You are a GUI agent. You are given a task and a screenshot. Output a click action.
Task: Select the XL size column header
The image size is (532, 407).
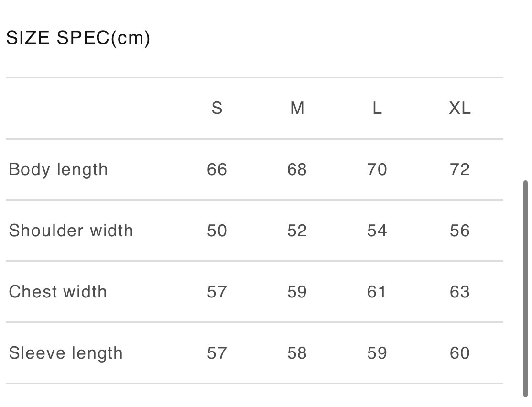coord(460,109)
